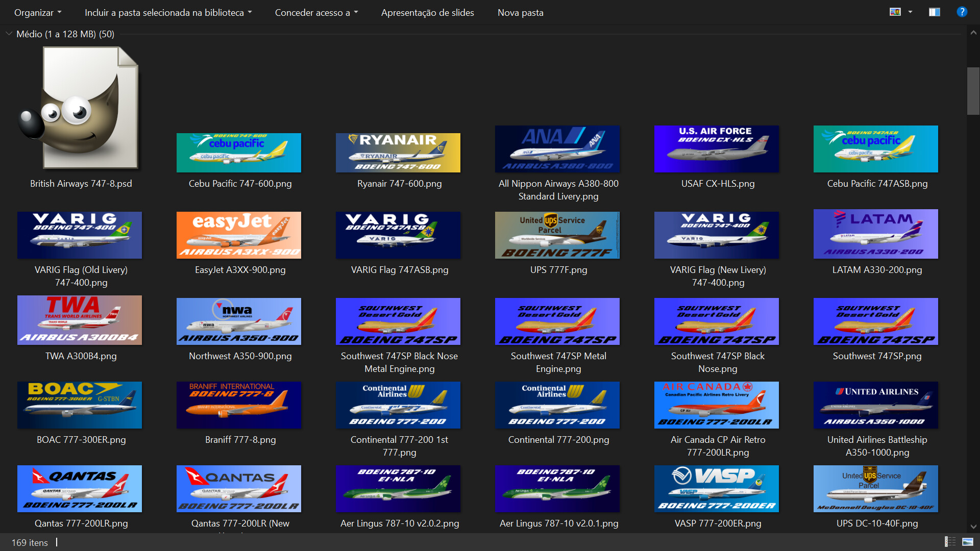Select UPS DC-10-40F.png thumbnail
Image resolution: width=980 pixels, height=551 pixels.
[x=876, y=489]
